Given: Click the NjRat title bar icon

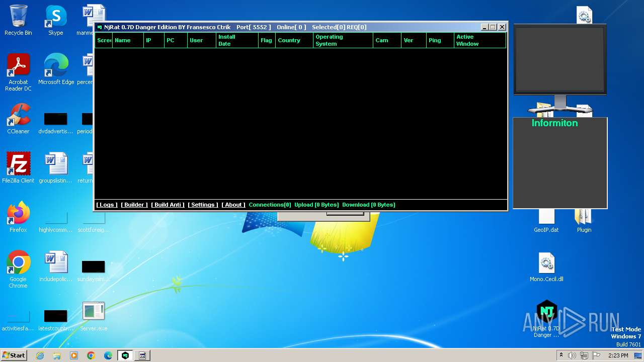Looking at the screenshot, I should (99, 27).
